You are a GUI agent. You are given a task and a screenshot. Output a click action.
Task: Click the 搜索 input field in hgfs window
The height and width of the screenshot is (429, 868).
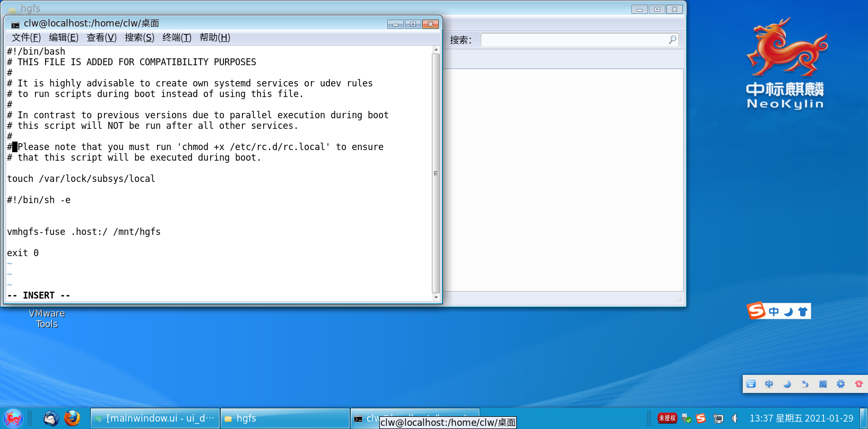point(579,40)
